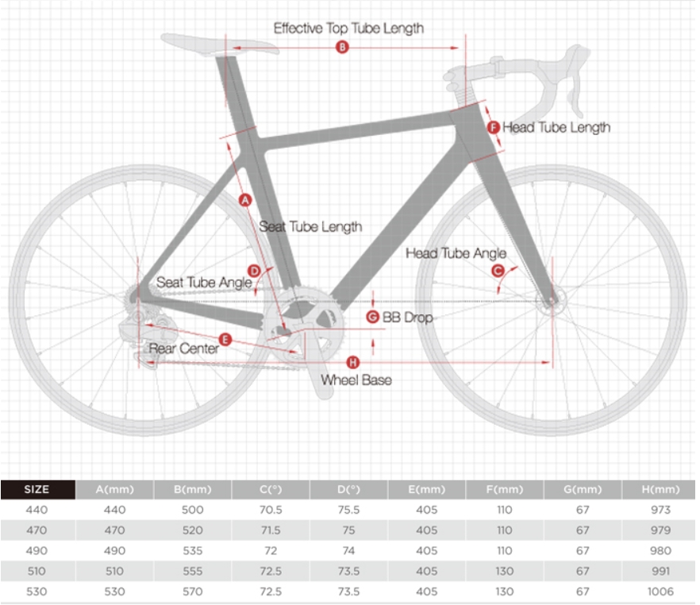This screenshot has width=700, height=605.
Task: Select the red C head tube angle marker
Action: 498,272
